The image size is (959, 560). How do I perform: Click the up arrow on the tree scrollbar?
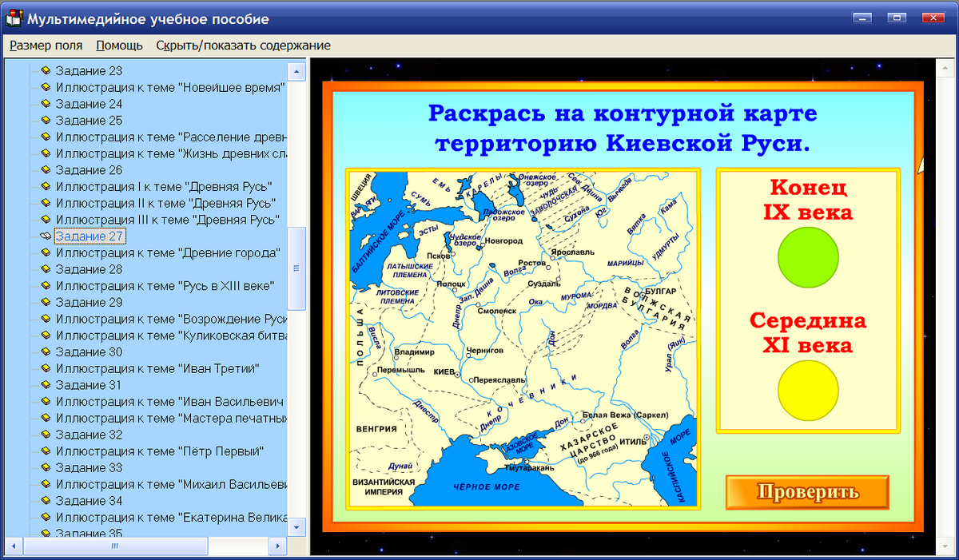pos(296,70)
